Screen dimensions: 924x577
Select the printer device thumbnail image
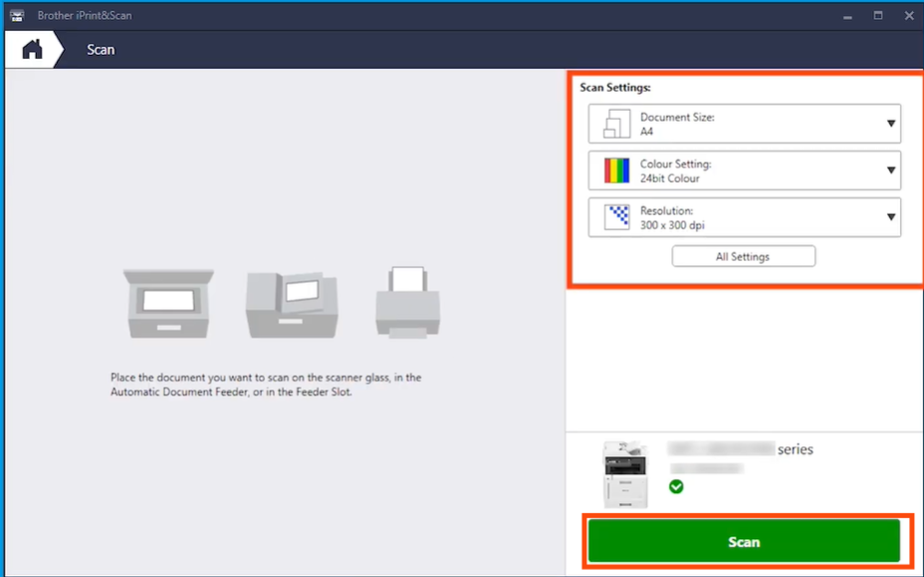(x=625, y=474)
